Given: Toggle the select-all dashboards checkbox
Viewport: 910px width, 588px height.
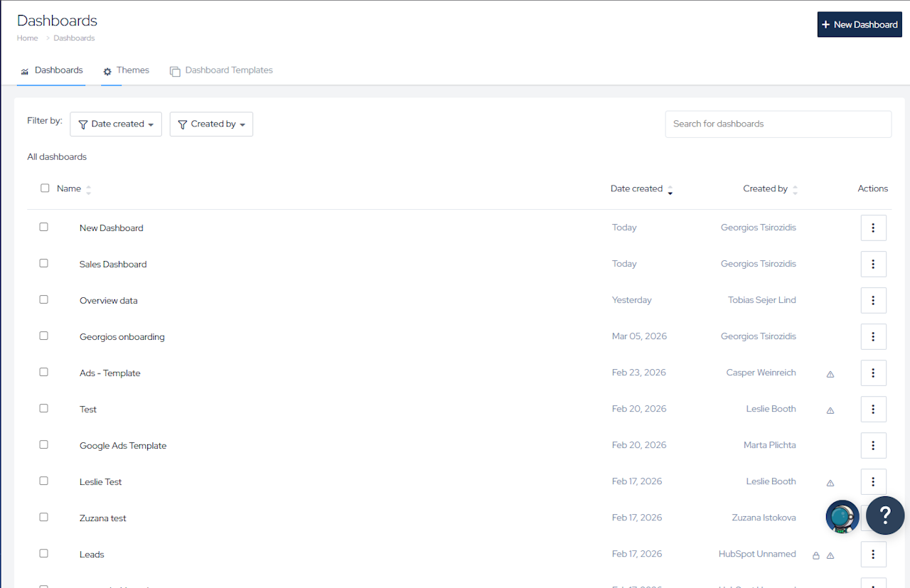Looking at the screenshot, I should [x=45, y=188].
